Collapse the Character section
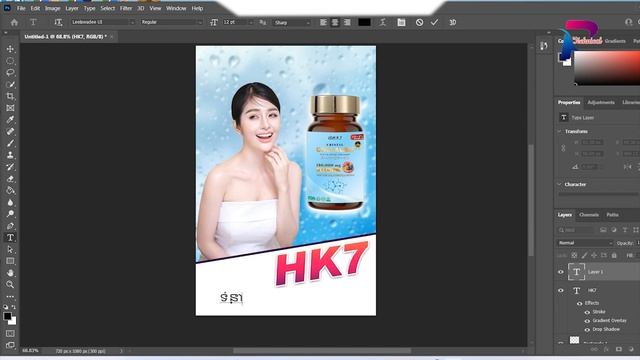This screenshot has height=360, width=640. (x=560, y=184)
